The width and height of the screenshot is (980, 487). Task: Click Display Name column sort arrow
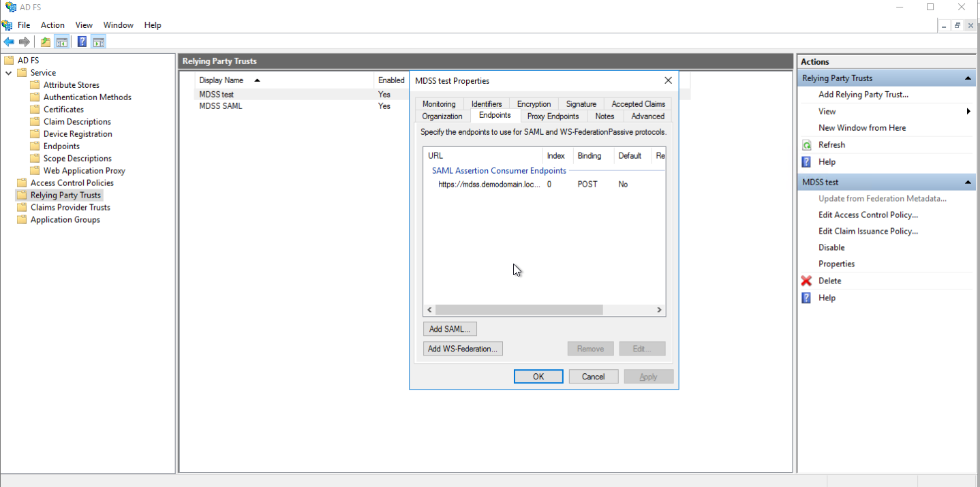[x=257, y=80]
